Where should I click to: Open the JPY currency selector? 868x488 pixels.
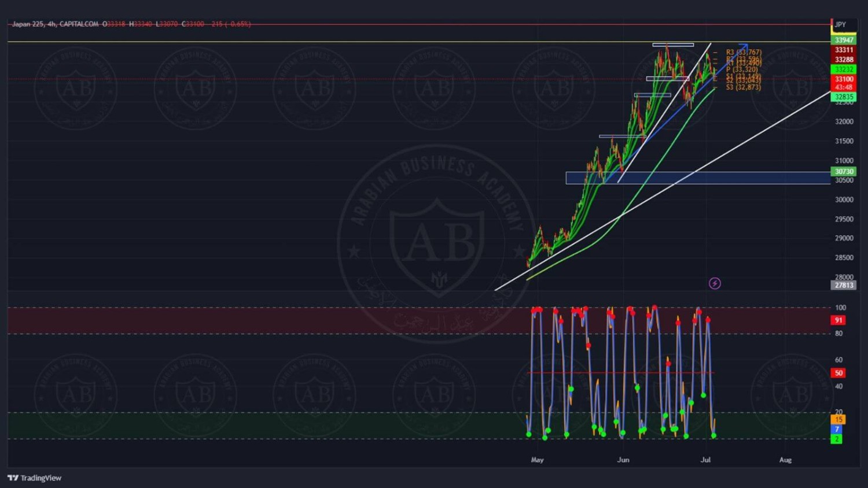tap(840, 25)
